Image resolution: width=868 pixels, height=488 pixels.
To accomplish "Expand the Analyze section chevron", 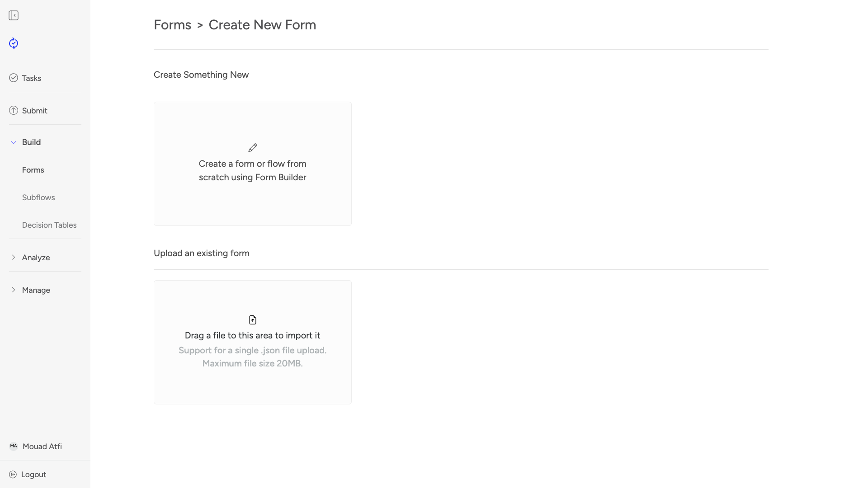I will [x=14, y=258].
